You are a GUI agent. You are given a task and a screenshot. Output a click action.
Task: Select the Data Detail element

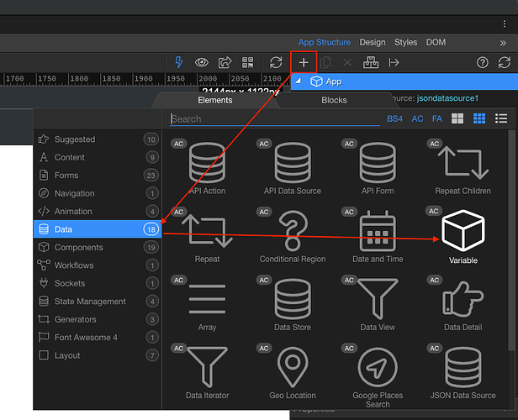click(x=462, y=304)
